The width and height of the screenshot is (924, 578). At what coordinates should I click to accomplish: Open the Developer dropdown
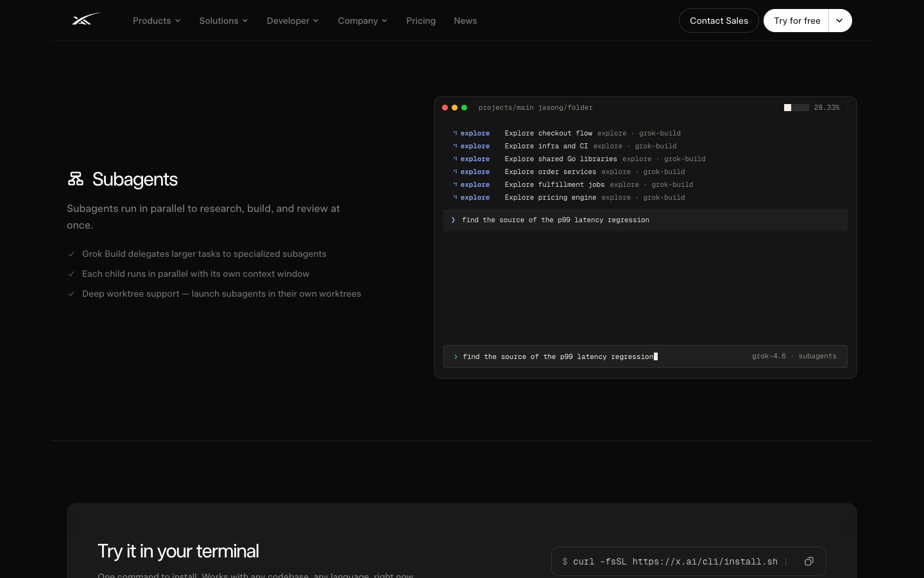(x=293, y=21)
